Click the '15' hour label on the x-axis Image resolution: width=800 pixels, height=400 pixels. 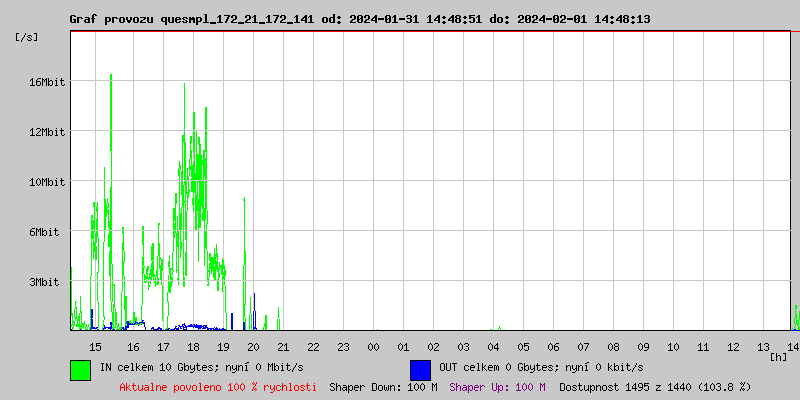click(95, 347)
